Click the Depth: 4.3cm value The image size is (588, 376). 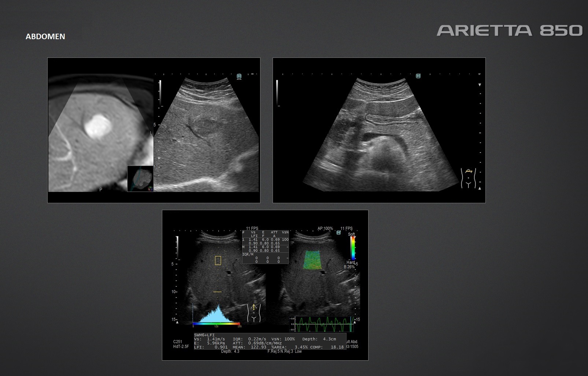click(x=319, y=339)
